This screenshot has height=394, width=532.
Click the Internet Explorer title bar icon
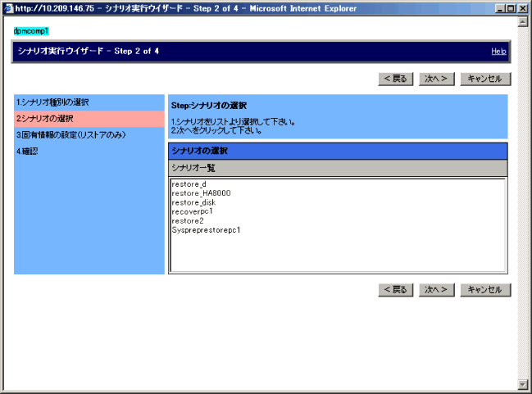pyautogui.click(x=9, y=8)
